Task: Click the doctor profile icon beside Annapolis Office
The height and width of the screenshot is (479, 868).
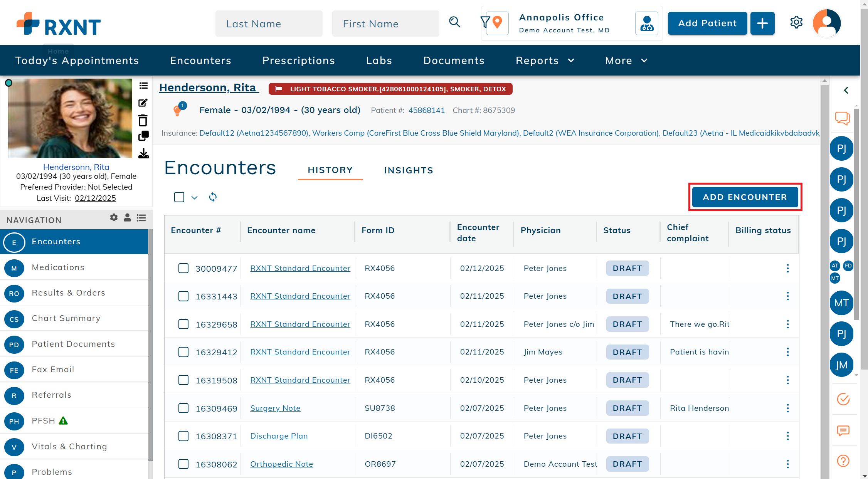Action: coord(646,24)
